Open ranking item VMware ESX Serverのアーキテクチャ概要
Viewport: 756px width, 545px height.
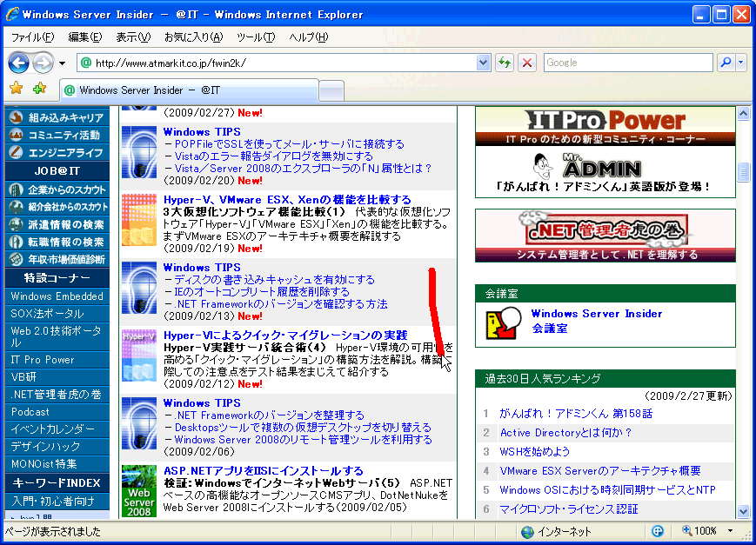(x=599, y=471)
